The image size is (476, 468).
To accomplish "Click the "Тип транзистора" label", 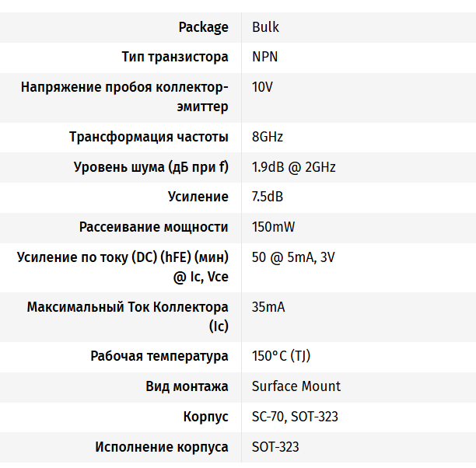I will coord(175,57).
